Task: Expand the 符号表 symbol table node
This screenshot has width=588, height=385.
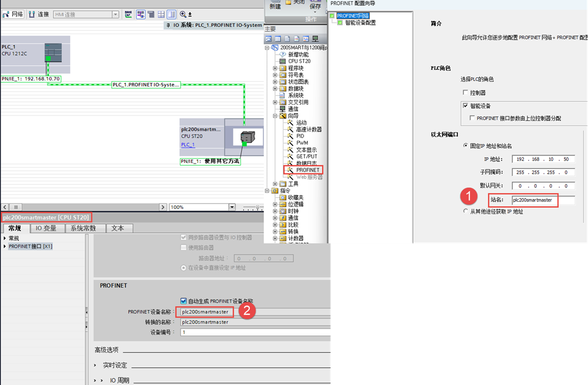Action: tap(275, 75)
